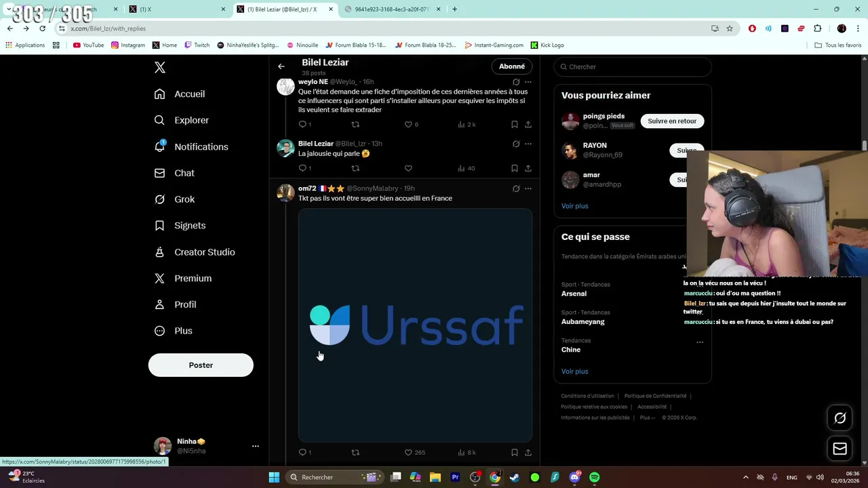Screen dimensions: 868x488
Task: Open Explorer in sidebar
Action: click(182, 120)
